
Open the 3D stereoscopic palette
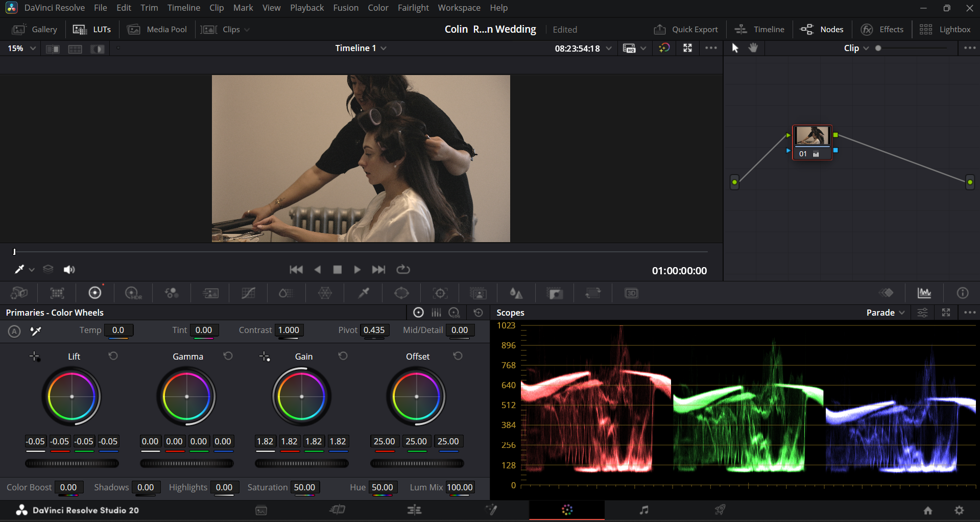pyautogui.click(x=632, y=293)
